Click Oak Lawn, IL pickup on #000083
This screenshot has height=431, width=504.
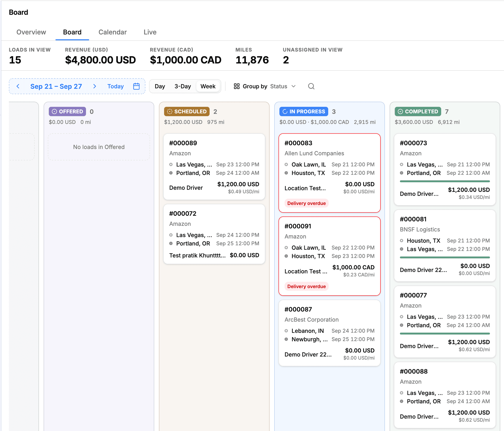point(308,165)
